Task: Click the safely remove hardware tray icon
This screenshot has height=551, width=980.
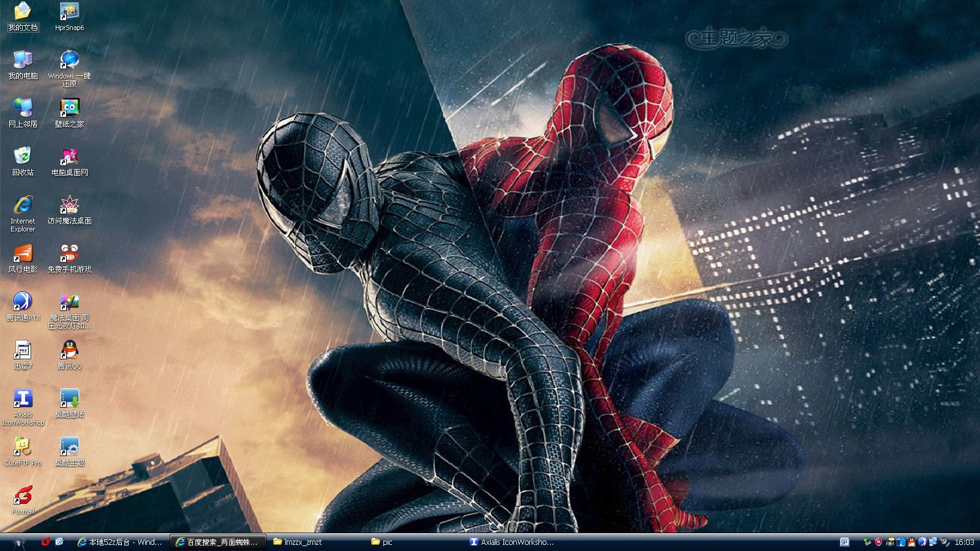Action: coord(867,542)
